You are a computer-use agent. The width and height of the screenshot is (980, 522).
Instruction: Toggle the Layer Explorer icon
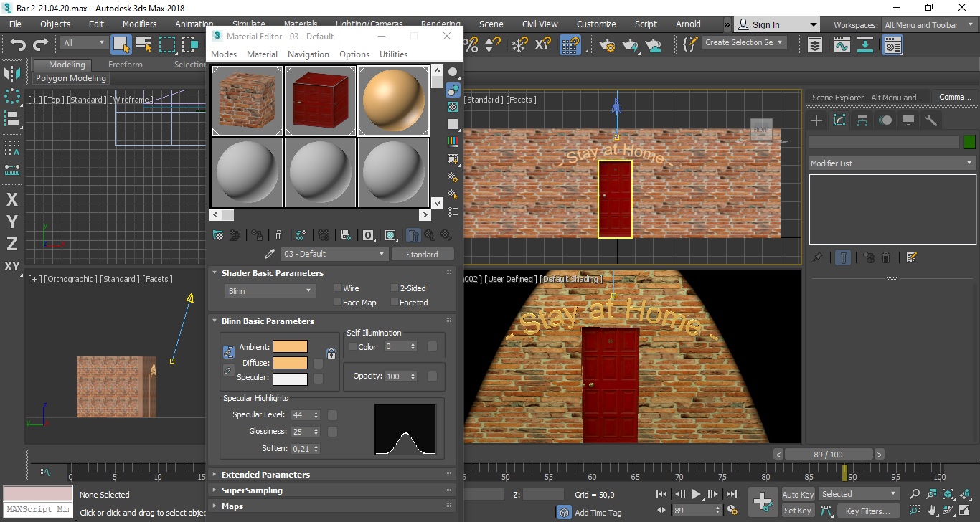click(x=815, y=45)
